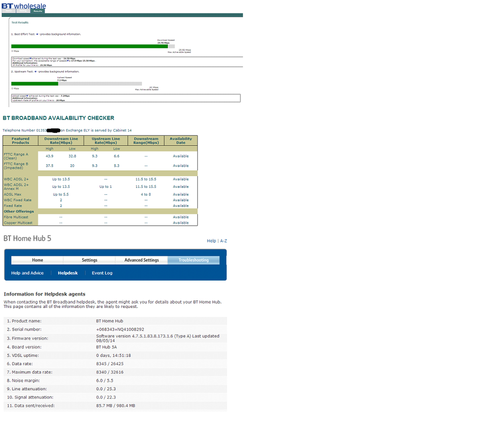Click the BT wholesale logo
This screenshot has width=498, height=448.
tap(24, 5)
